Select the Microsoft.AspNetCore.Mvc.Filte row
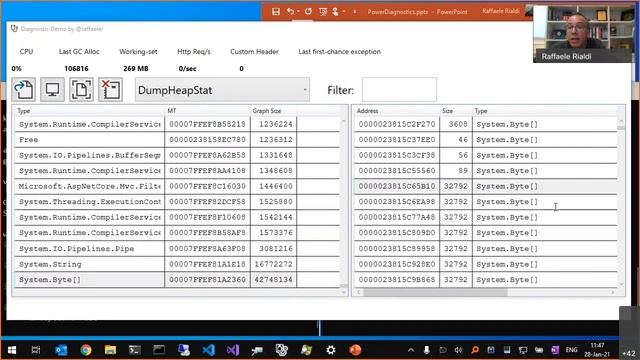The image size is (640, 360). (177, 186)
